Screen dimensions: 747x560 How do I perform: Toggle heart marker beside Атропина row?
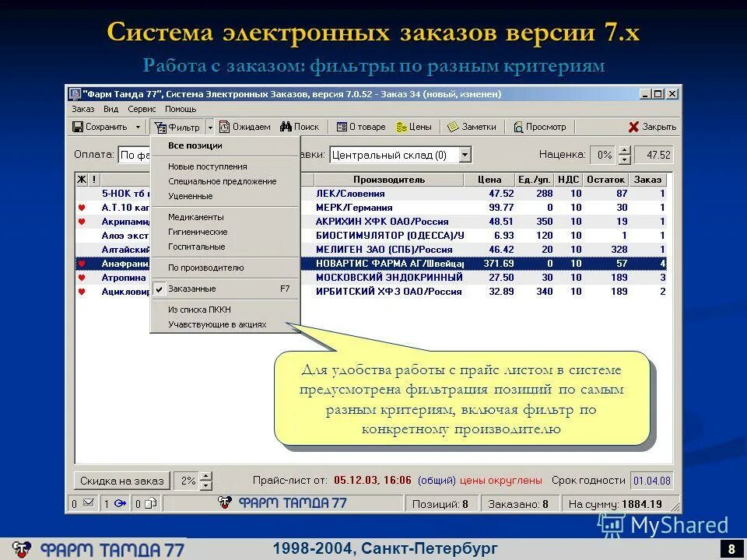pyautogui.click(x=80, y=278)
